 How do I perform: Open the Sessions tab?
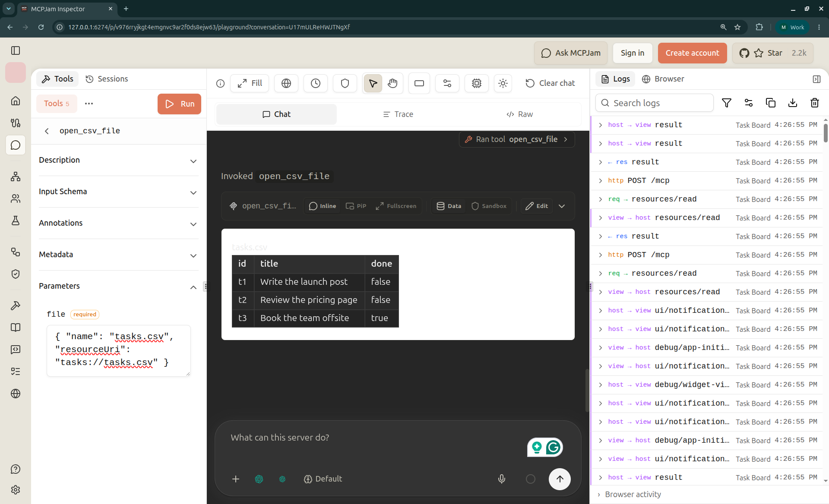[x=107, y=79]
